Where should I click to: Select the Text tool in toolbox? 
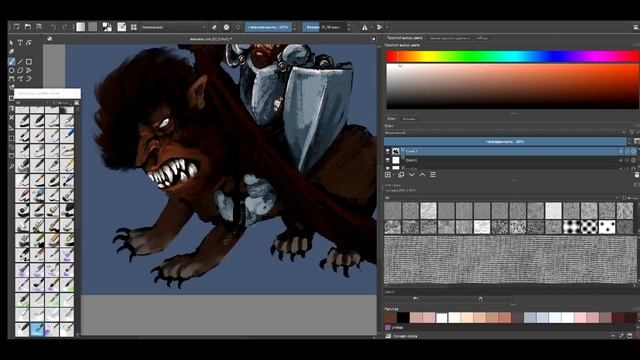(20, 42)
